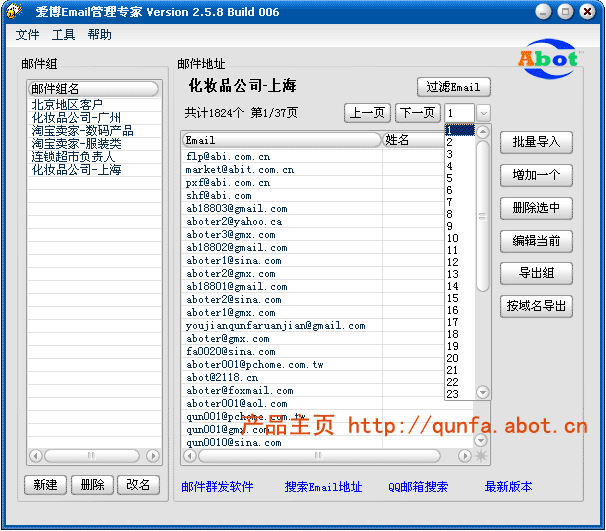The height and width of the screenshot is (531, 606).
Task: Open the 文件 menu
Action: [27, 35]
